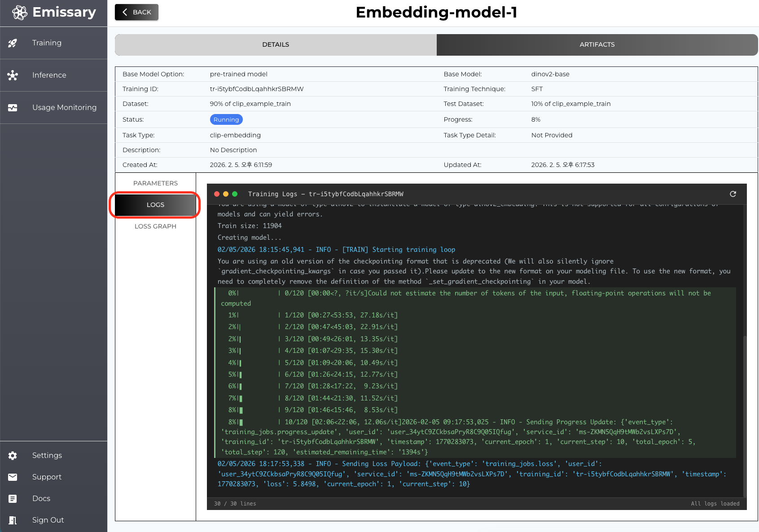The image size is (759, 532).
Task: Click the Training ID value tr-i5tybfCodbLqahhkrSBRMW
Action: pyautogui.click(x=257, y=89)
